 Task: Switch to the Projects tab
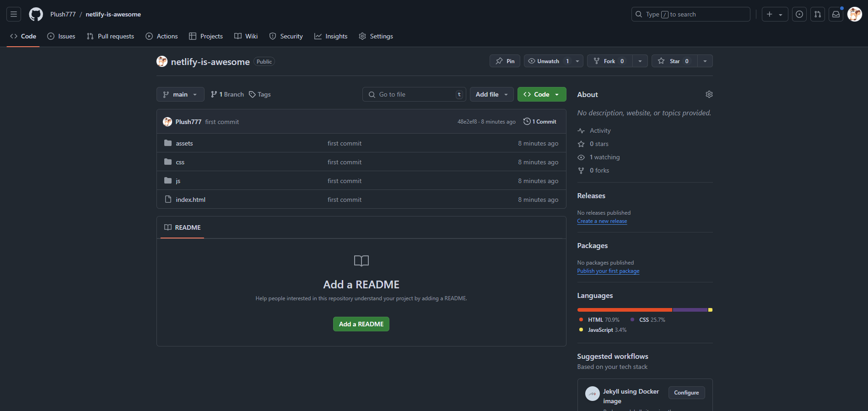pos(206,36)
